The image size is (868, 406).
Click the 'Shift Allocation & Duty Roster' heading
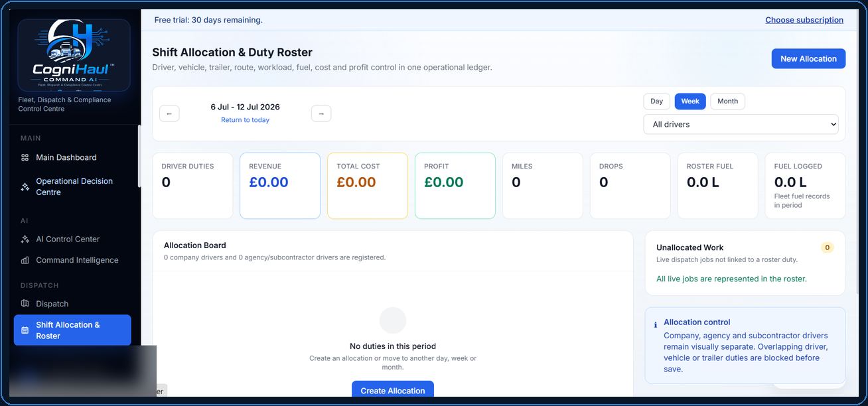[x=232, y=52]
